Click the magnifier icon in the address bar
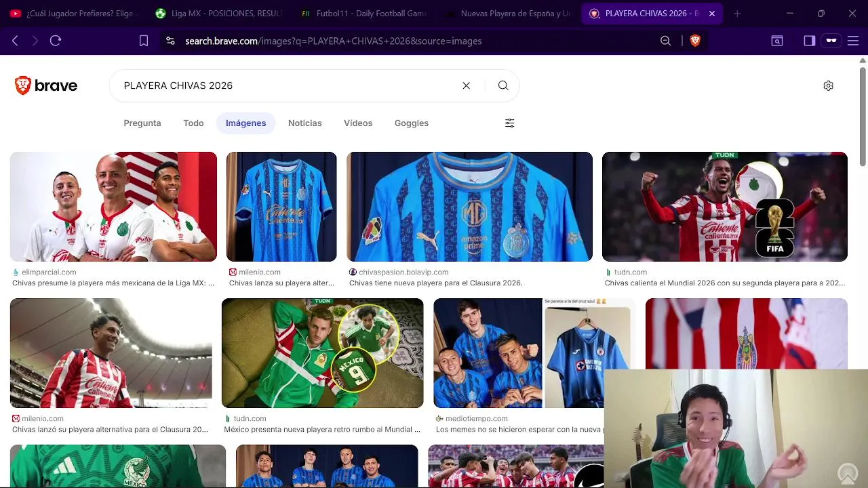Image resolution: width=868 pixels, height=488 pixels. [666, 41]
